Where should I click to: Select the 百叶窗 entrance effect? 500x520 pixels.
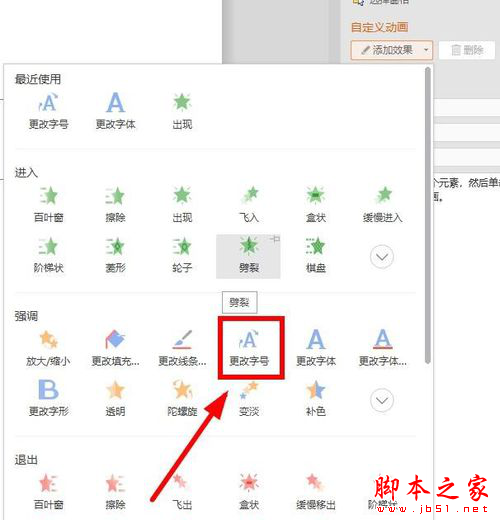(49, 204)
